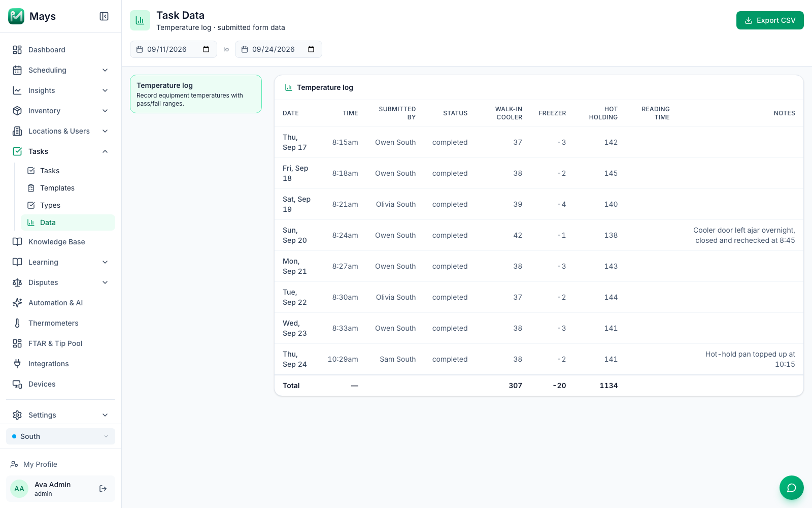The height and width of the screenshot is (508, 812).
Task: Click the Thermometers icon
Action: click(17, 323)
